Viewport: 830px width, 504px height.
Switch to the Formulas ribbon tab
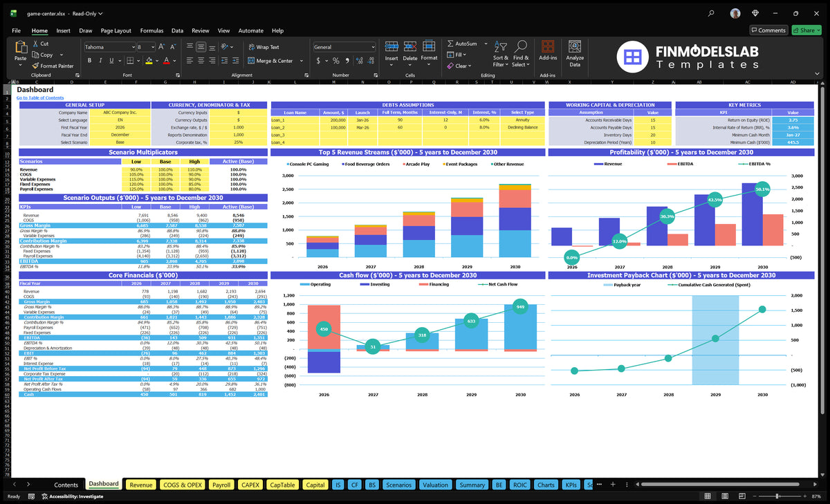point(151,30)
